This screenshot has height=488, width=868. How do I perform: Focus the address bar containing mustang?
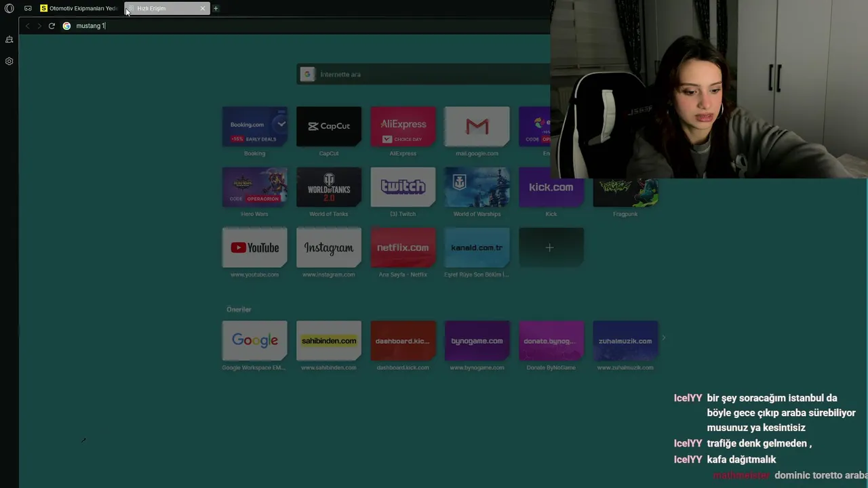click(x=305, y=26)
